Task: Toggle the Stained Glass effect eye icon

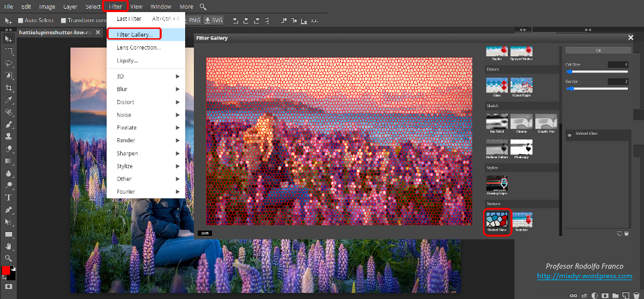Action: pos(570,135)
